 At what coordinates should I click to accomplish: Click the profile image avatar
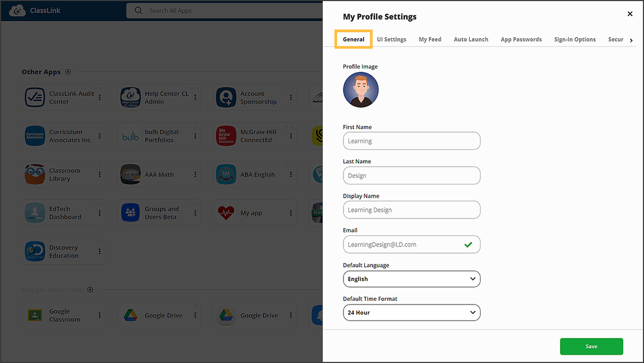point(361,90)
